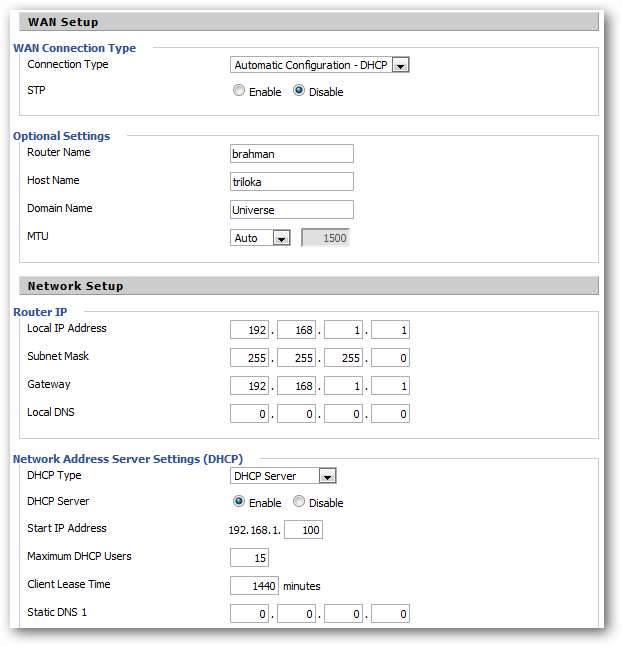Click the first Local DNS octet field

(x=249, y=414)
